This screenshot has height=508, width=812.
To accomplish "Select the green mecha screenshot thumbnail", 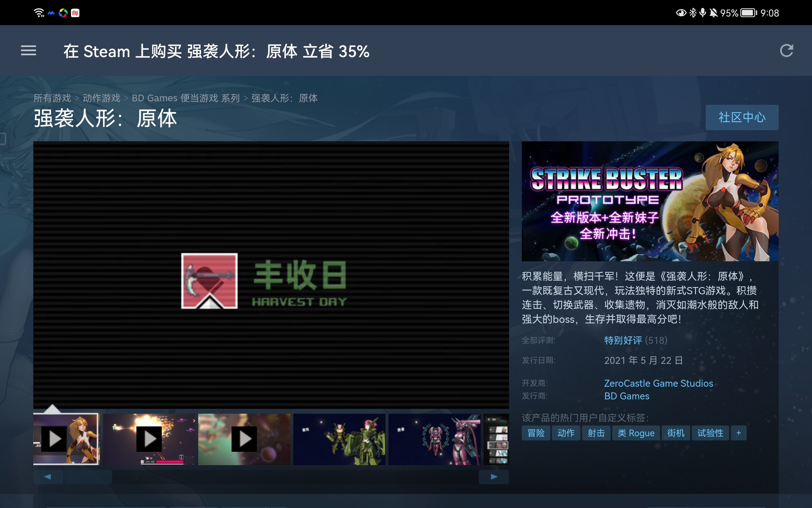I will point(339,439).
